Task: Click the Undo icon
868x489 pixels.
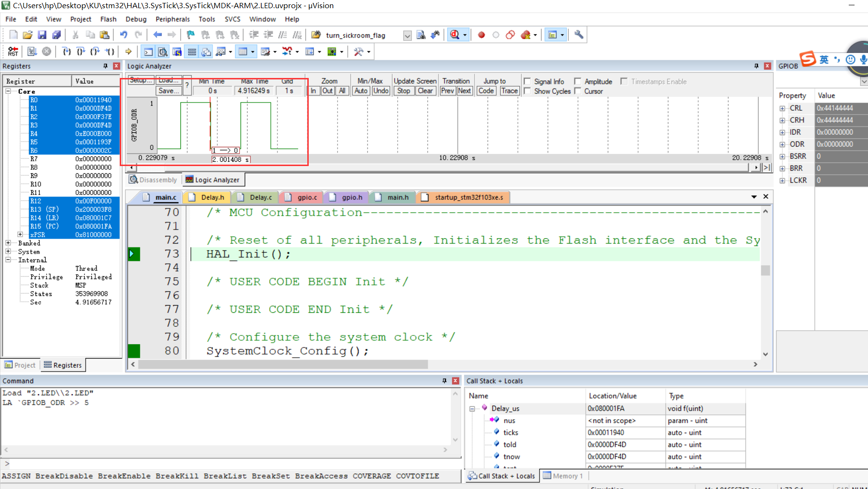Action: point(124,35)
